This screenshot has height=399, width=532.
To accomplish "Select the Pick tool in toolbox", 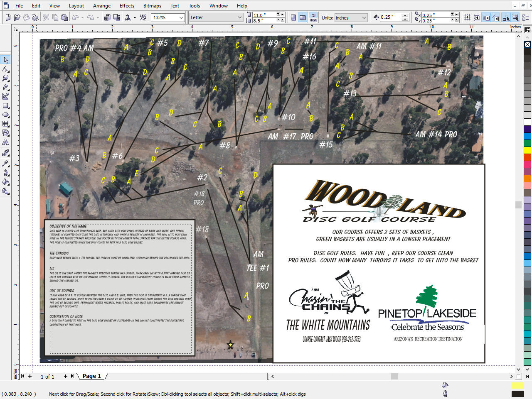I will 5,60.
